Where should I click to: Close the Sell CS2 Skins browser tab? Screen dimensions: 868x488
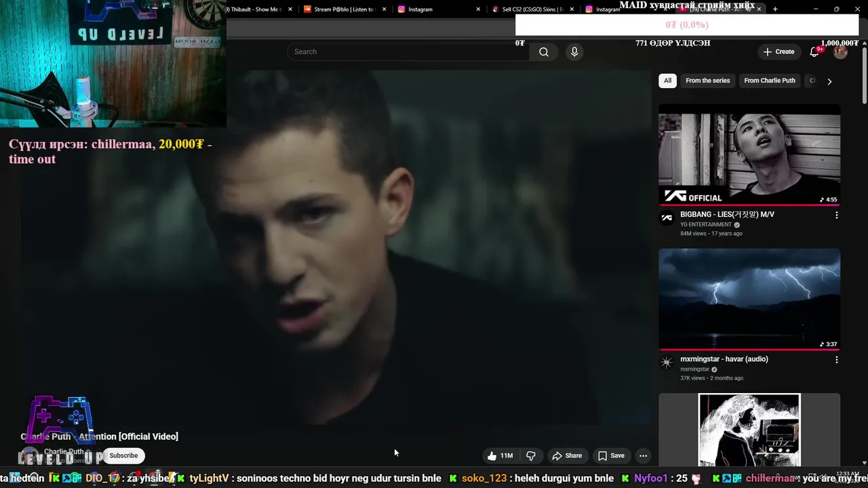coord(572,9)
